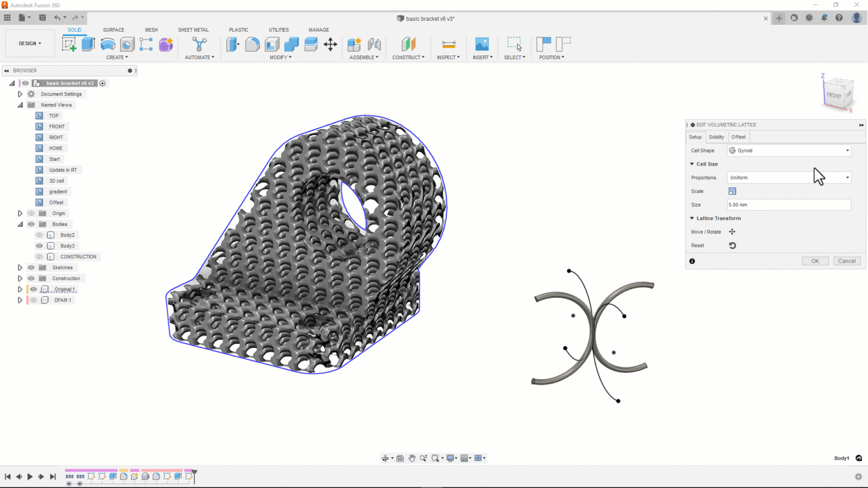Screen dimensions: 868x488
Task: Toggle visibility of the Sketches folder
Action: tap(31, 268)
